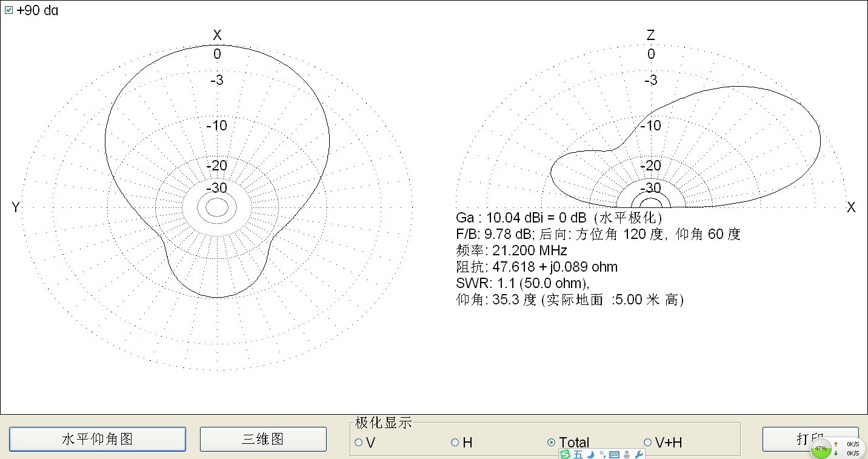Toggle the +90 deg checkbox
868x459 pixels.
(8, 10)
